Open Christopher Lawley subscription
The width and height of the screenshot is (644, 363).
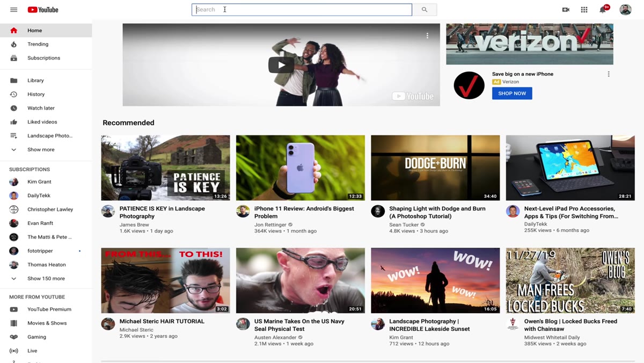pyautogui.click(x=46, y=209)
